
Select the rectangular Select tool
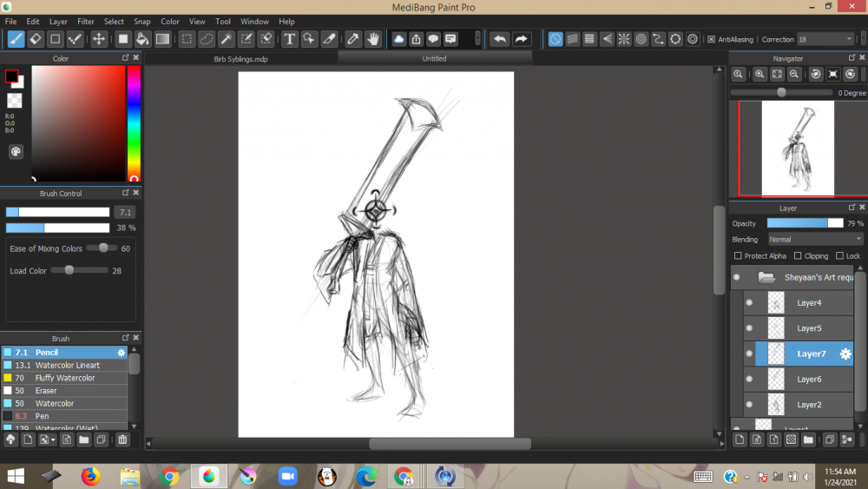pos(187,39)
